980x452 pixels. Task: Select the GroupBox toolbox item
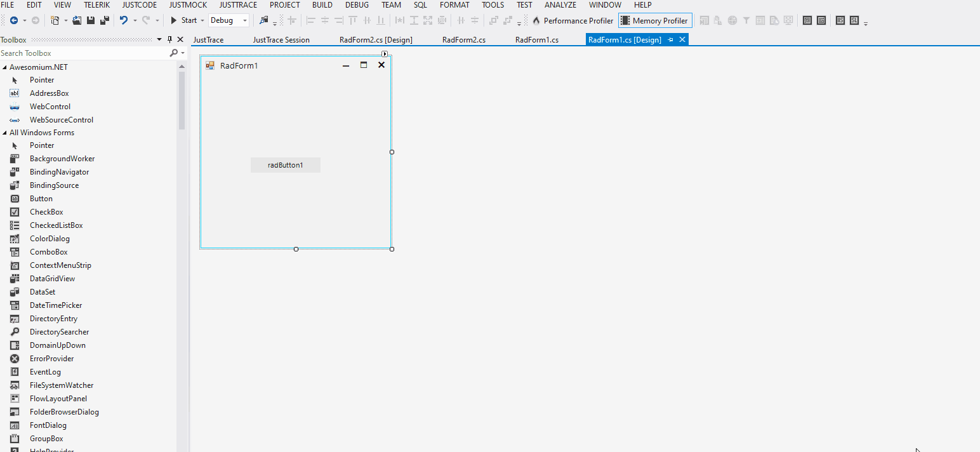(x=46, y=439)
